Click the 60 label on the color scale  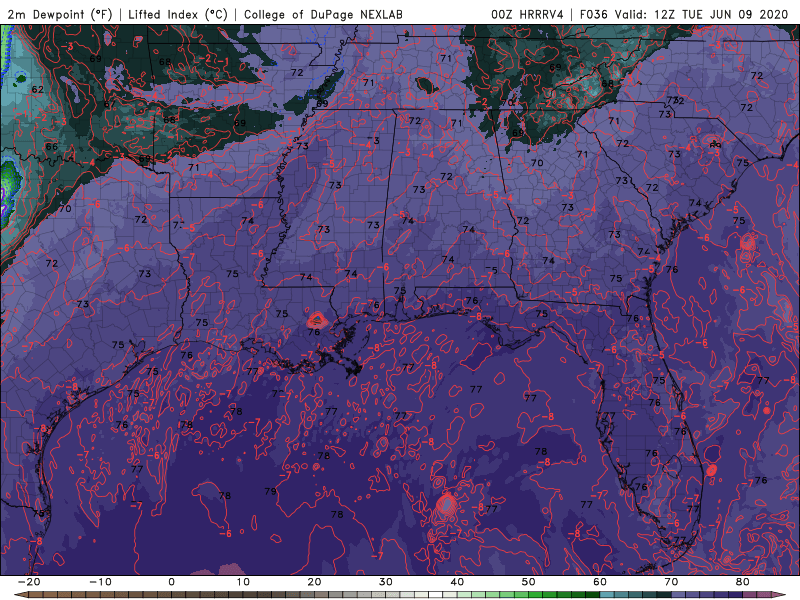600,582
